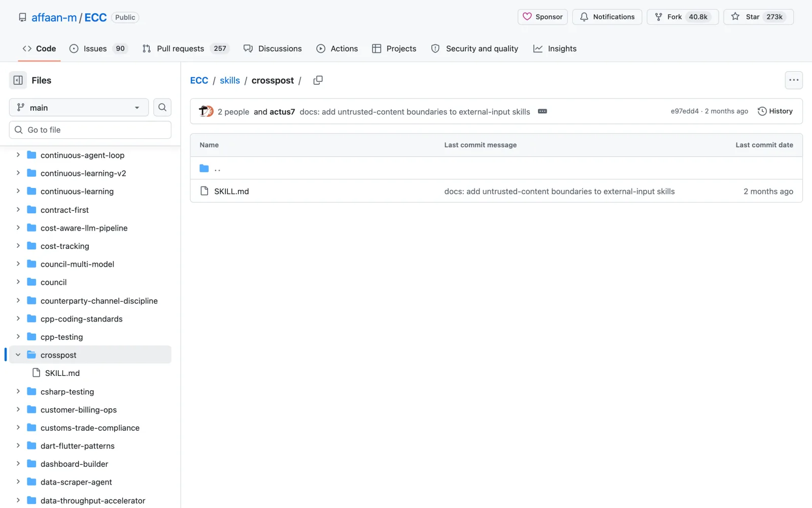Fork the repository
The height and width of the screenshot is (508, 812).
pyautogui.click(x=682, y=17)
